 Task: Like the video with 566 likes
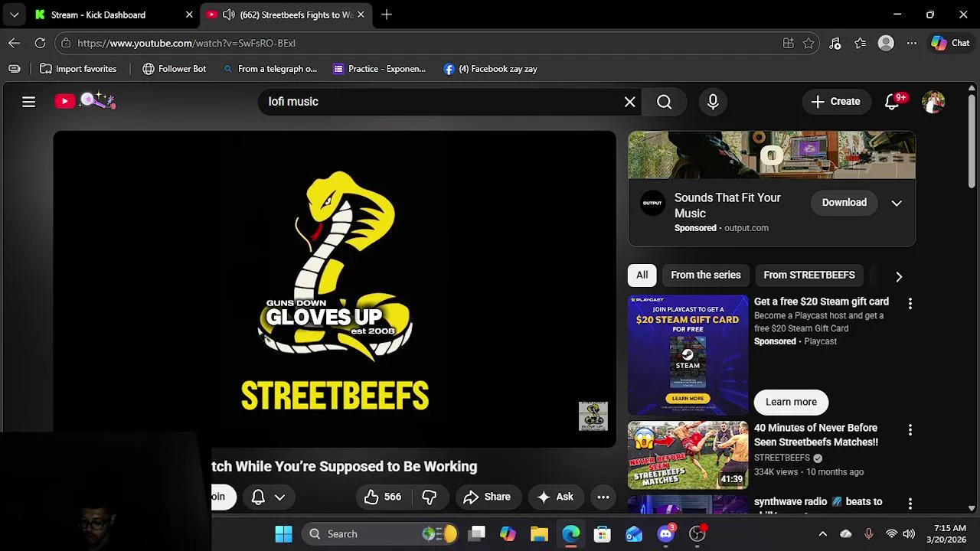click(x=383, y=497)
